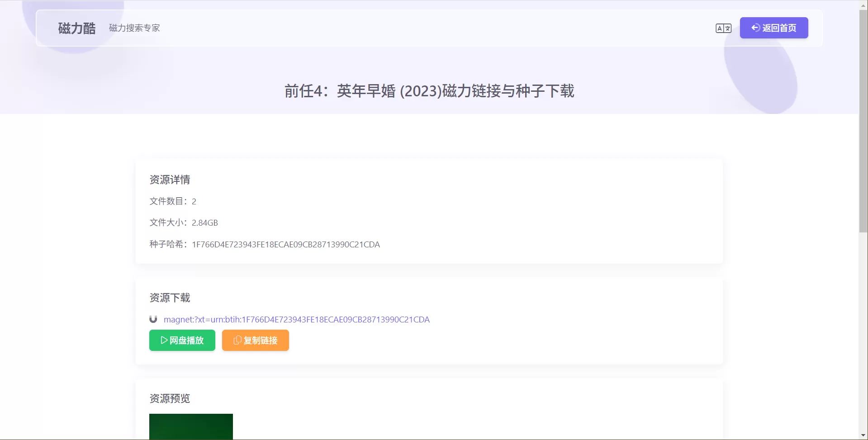
Task: Click the green 网盘播放 button
Action: [182, 341]
